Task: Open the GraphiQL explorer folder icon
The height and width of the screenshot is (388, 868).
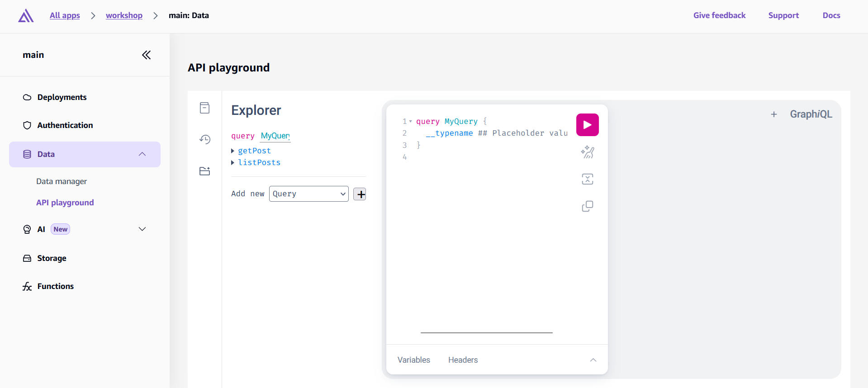Action: pos(205,171)
